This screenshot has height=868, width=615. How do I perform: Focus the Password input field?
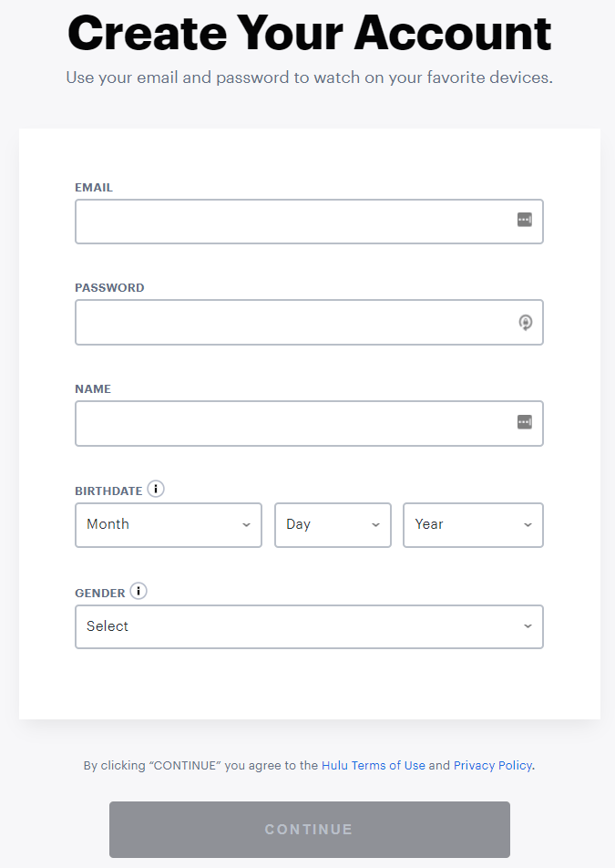(309, 322)
